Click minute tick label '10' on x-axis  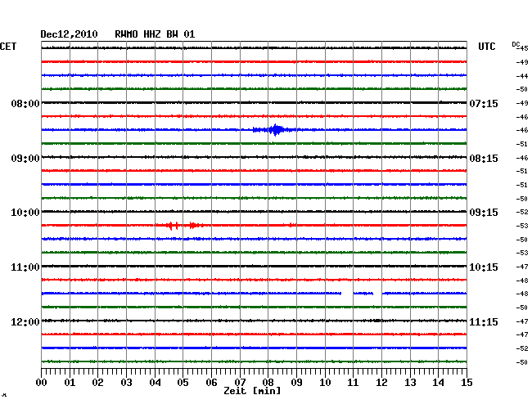coord(325,383)
